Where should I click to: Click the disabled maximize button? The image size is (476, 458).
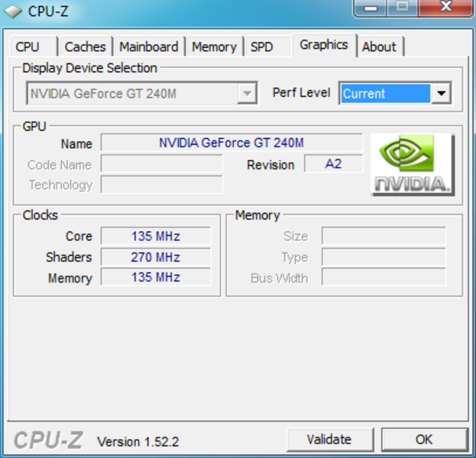(403, 8)
